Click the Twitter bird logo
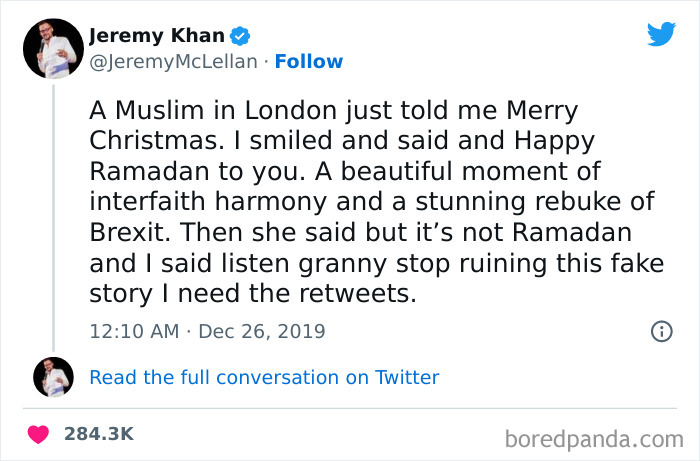Image resolution: width=700 pixels, height=461 pixels. [661, 34]
